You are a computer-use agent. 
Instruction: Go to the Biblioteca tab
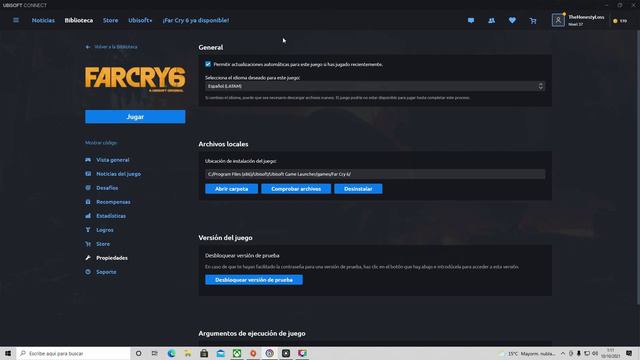coord(79,20)
